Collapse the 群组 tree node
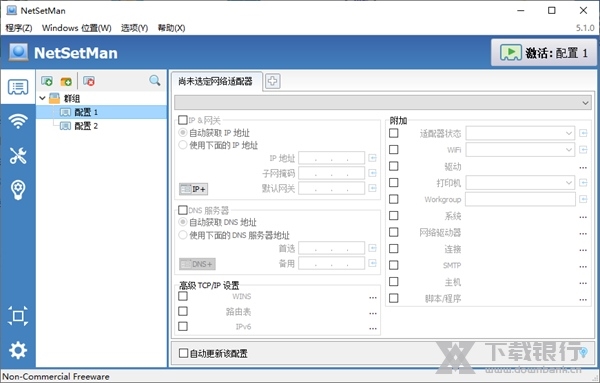The width and height of the screenshot is (600, 383). click(x=42, y=98)
